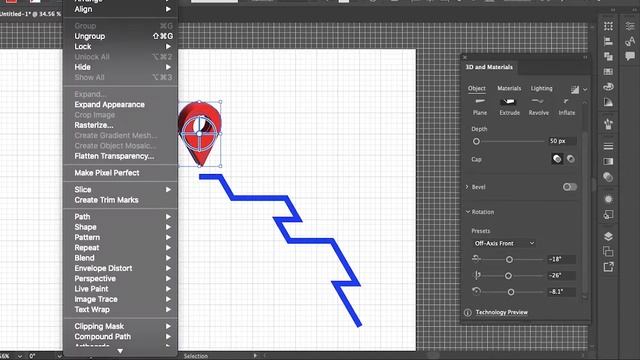The image size is (640, 360).
Task: Turn the cap on for a solid appearance
Action: pyautogui.click(x=557, y=159)
